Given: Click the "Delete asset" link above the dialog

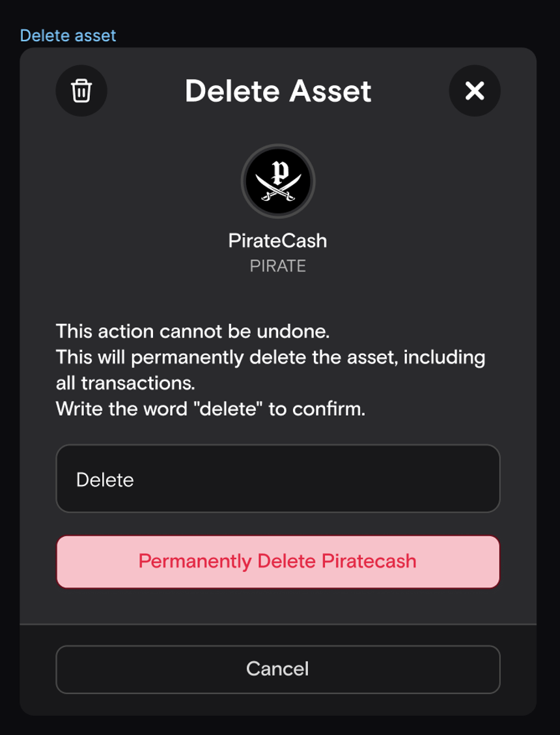Looking at the screenshot, I should pyautogui.click(x=68, y=35).
